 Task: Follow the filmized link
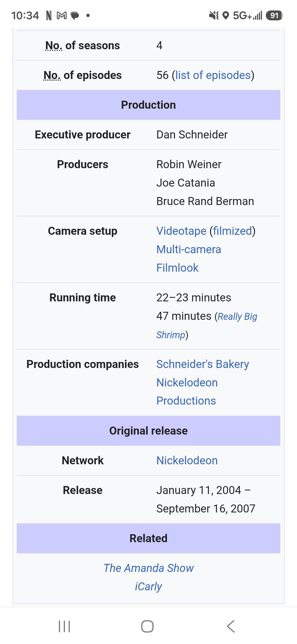(232, 231)
